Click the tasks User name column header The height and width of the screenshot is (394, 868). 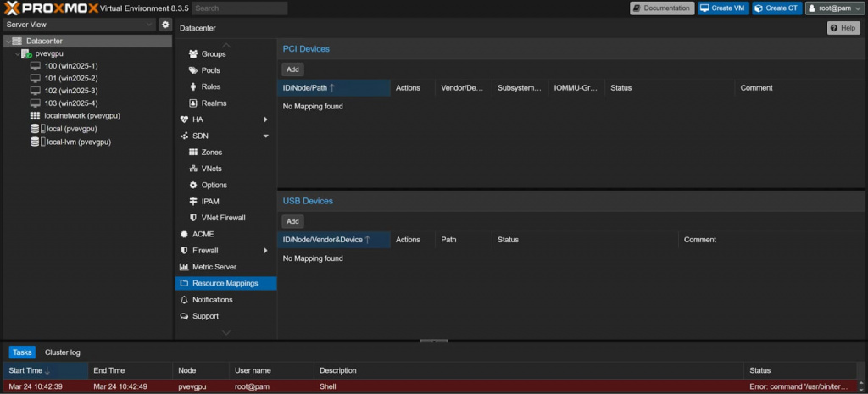pyautogui.click(x=271, y=370)
